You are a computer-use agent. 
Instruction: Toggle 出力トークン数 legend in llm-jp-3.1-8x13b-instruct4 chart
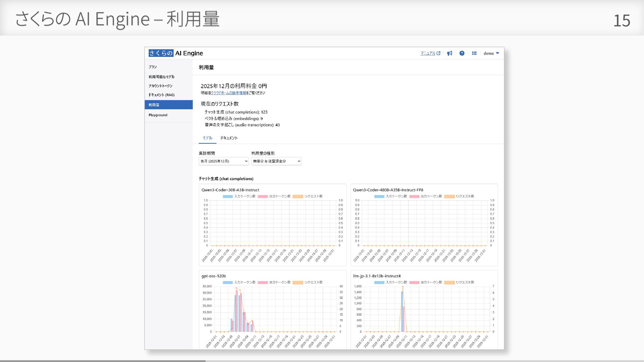pyautogui.click(x=426, y=282)
